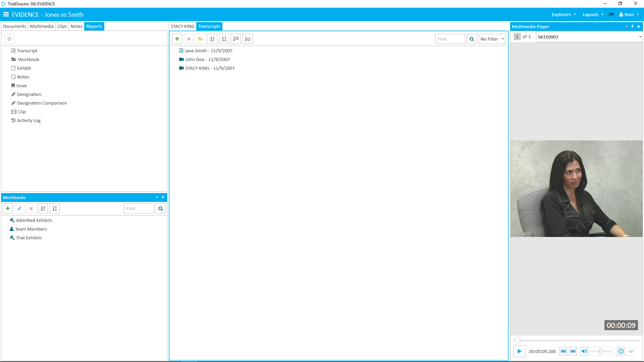This screenshot has width=644, height=362.
Task: Open the SK110907 media dropdown
Action: [x=589, y=37]
